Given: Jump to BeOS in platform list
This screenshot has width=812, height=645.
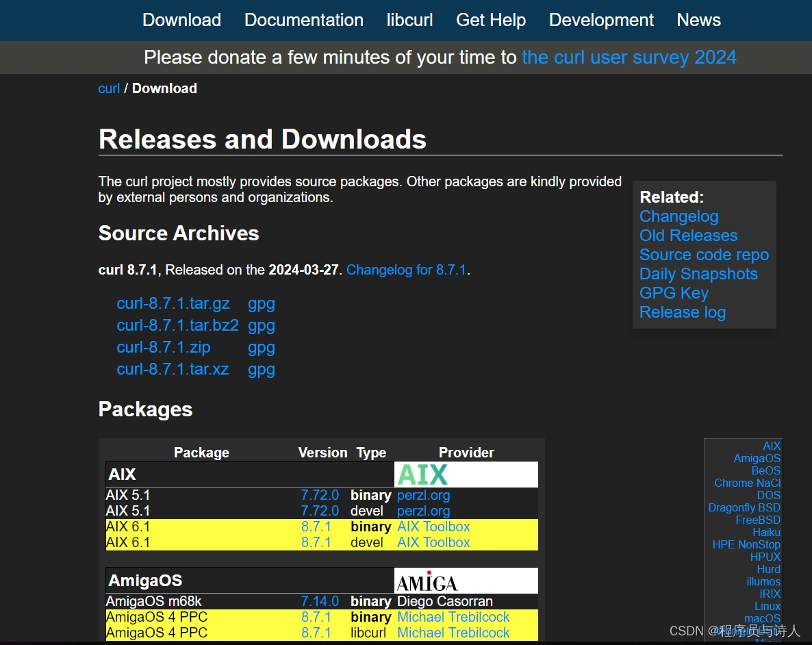Looking at the screenshot, I should tap(766, 470).
